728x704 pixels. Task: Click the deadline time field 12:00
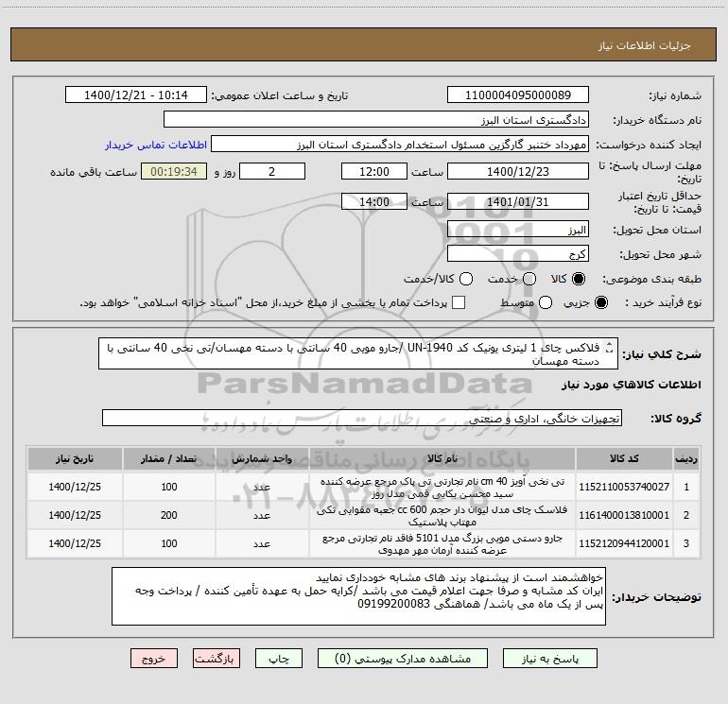coord(374,171)
